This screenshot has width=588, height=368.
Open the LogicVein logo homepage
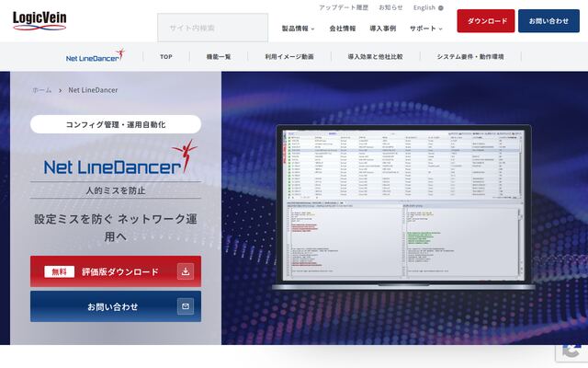(40, 20)
